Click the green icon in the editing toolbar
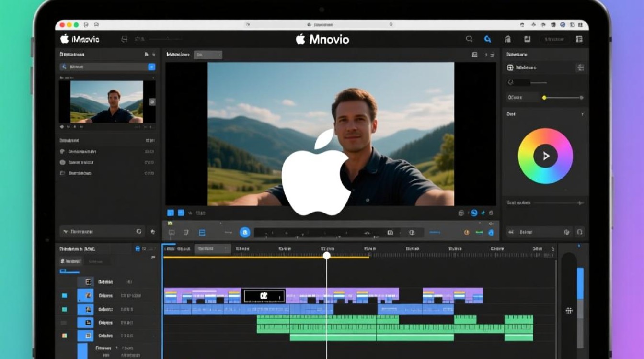The height and width of the screenshot is (359, 644). pyautogui.click(x=479, y=233)
